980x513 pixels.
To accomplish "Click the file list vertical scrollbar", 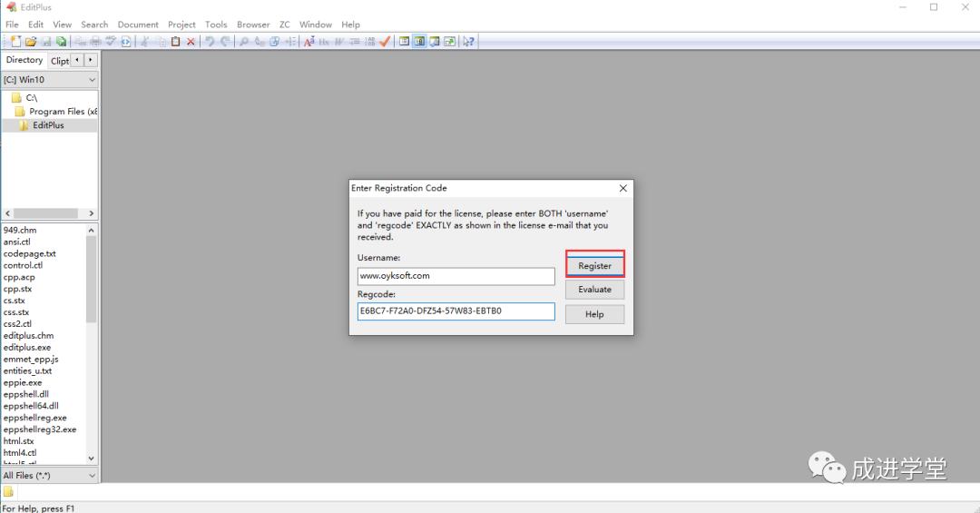I will (x=92, y=344).
